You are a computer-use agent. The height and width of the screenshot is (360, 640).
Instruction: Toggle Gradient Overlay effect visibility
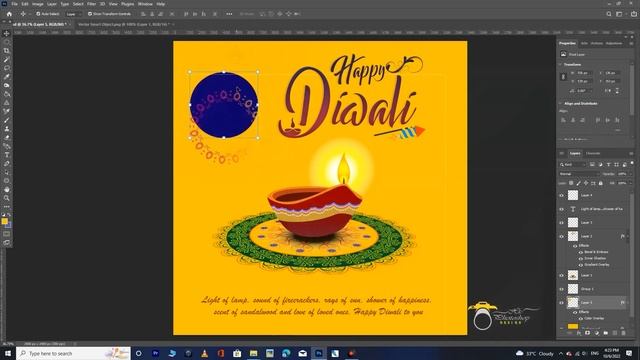(x=580, y=265)
